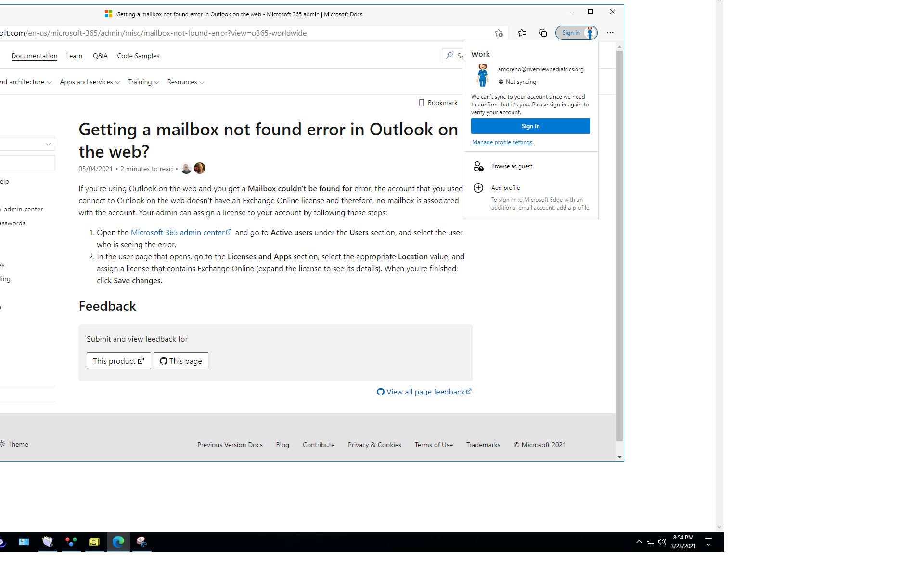Click the taskbar clock showing 8:54 PM
This screenshot has width=924, height=578.
pyautogui.click(x=683, y=542)
